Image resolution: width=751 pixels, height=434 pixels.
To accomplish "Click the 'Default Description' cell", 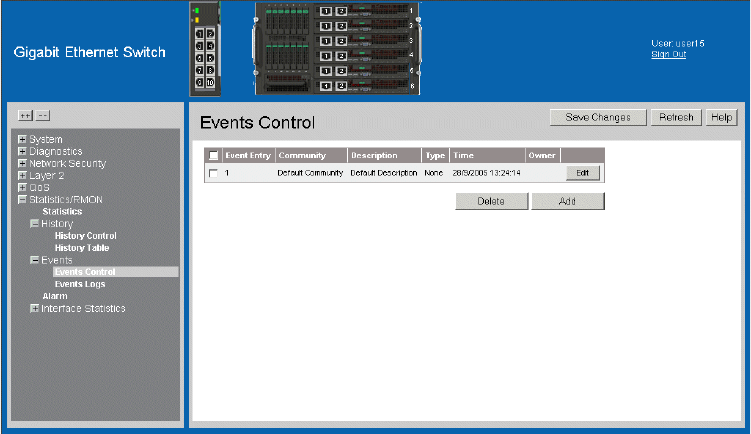I will pyautogui.click(x=384, y=173).
